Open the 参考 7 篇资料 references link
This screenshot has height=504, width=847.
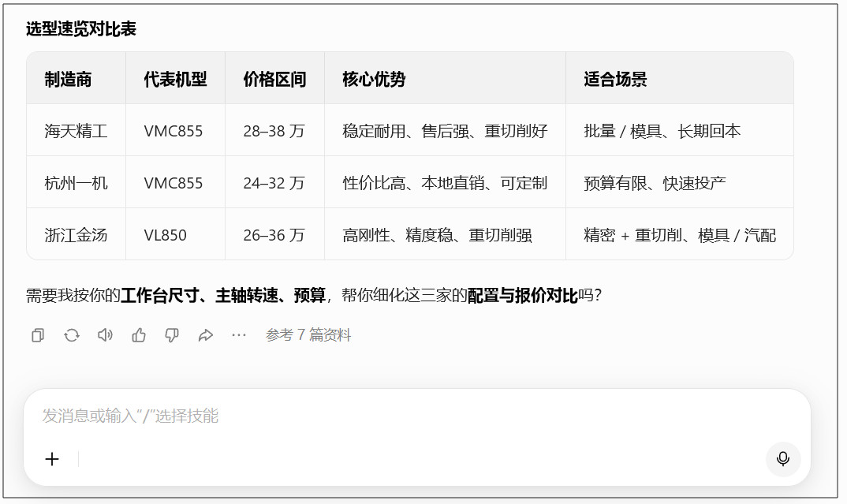point(308,335)
